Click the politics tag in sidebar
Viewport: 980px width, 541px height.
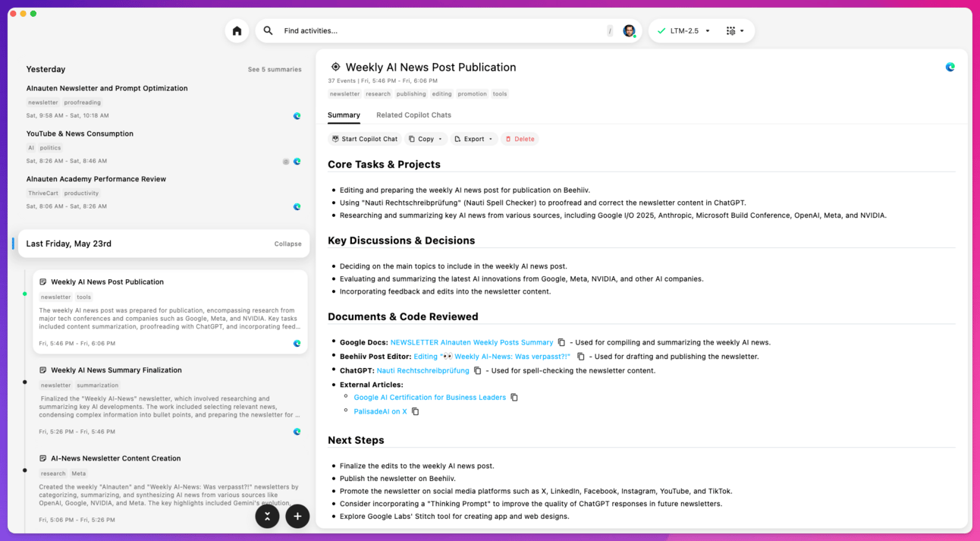coord(51,148)
